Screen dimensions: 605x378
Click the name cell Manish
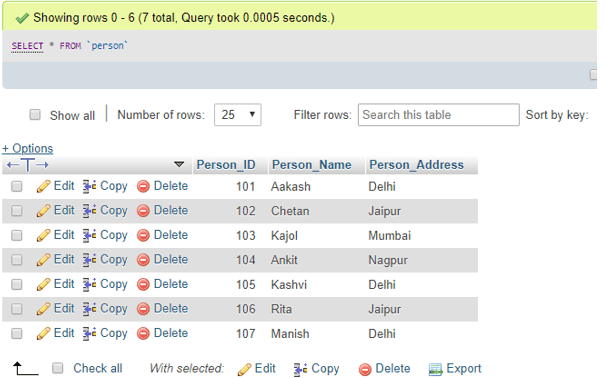(x=290, y=334)
